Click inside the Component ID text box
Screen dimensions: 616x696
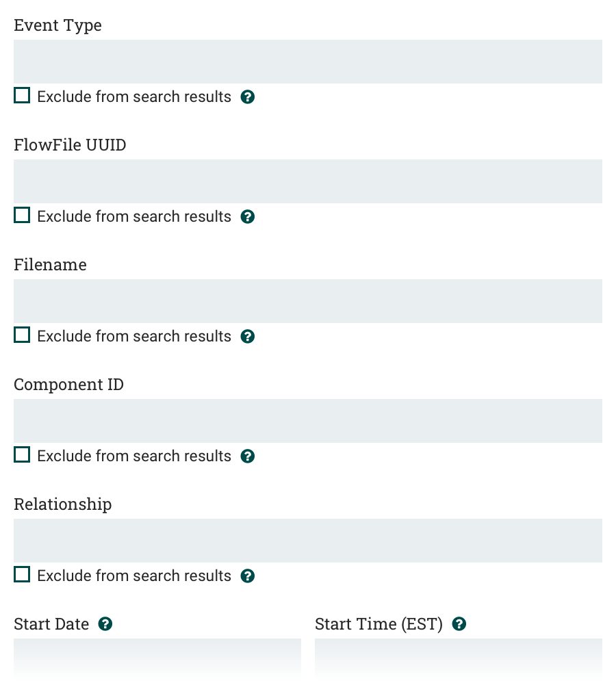click(308, 420)
